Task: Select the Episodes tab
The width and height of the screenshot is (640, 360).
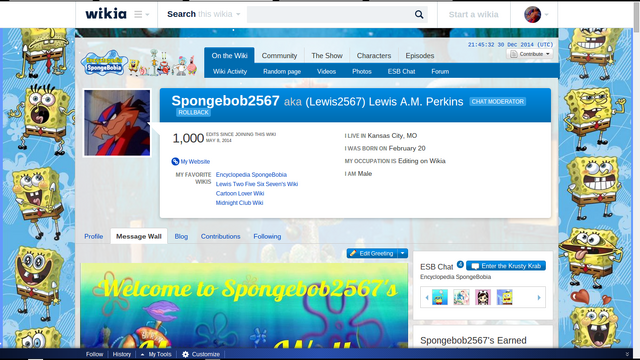Action: (x=420, y=56)
